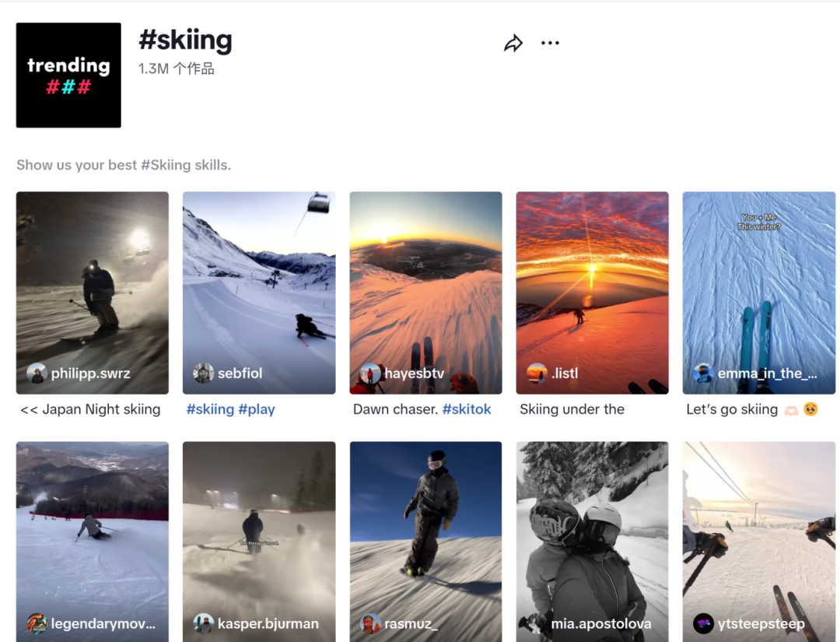The image size is (840, 642).
Task: Click the share arrow icon
Action: 513,44
